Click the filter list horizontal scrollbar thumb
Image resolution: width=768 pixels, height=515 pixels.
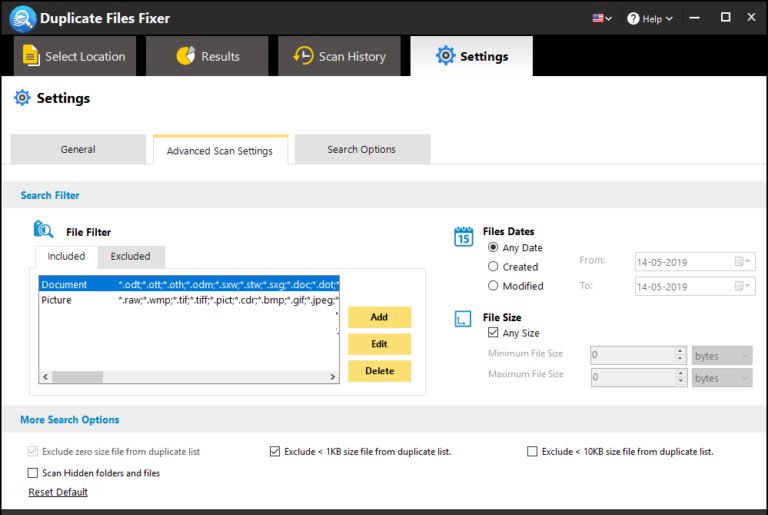77,377
